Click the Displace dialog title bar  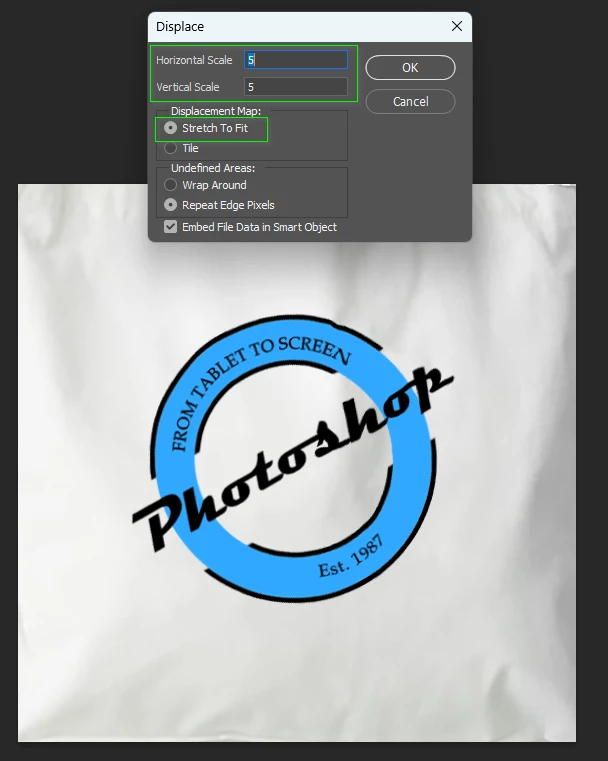[310, 27]
